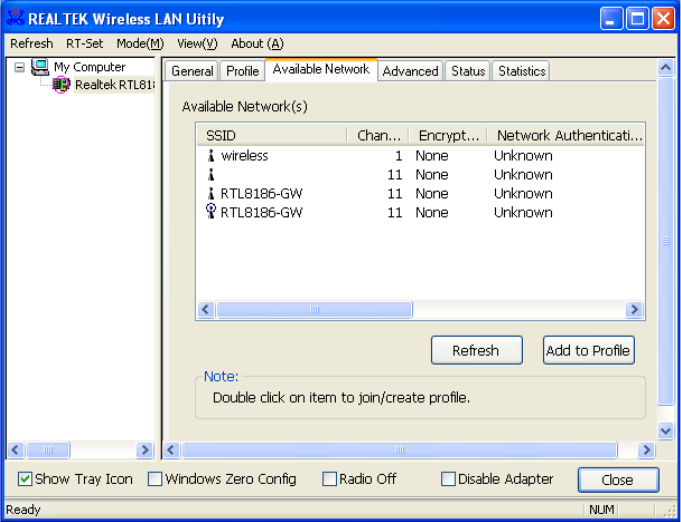Switch to the Profile tab
The height and width of the screenshot is (522, 681).
pos(242,71)
